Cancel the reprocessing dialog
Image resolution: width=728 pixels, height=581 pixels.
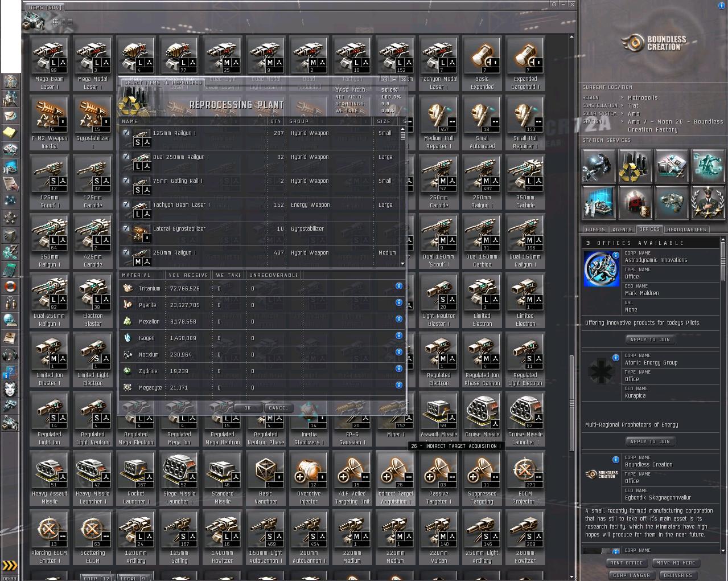[x=278, y=408]
